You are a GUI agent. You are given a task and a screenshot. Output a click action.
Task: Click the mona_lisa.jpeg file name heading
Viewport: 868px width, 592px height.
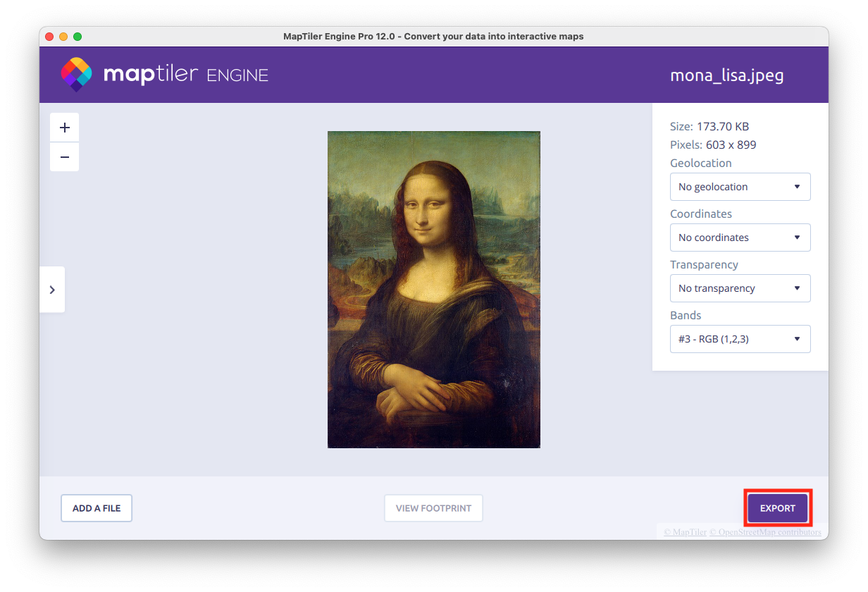726,75
